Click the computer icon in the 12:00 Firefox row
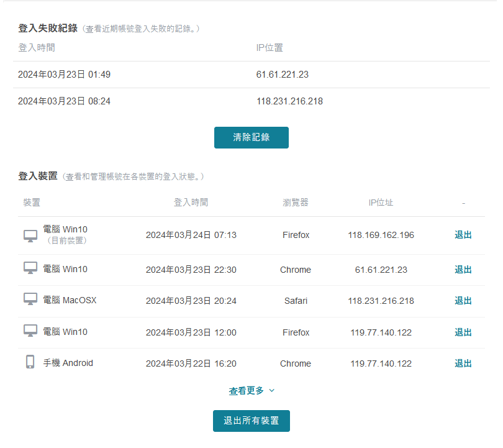The height and width of the screenshot is (448, 503). coord(30,331)
